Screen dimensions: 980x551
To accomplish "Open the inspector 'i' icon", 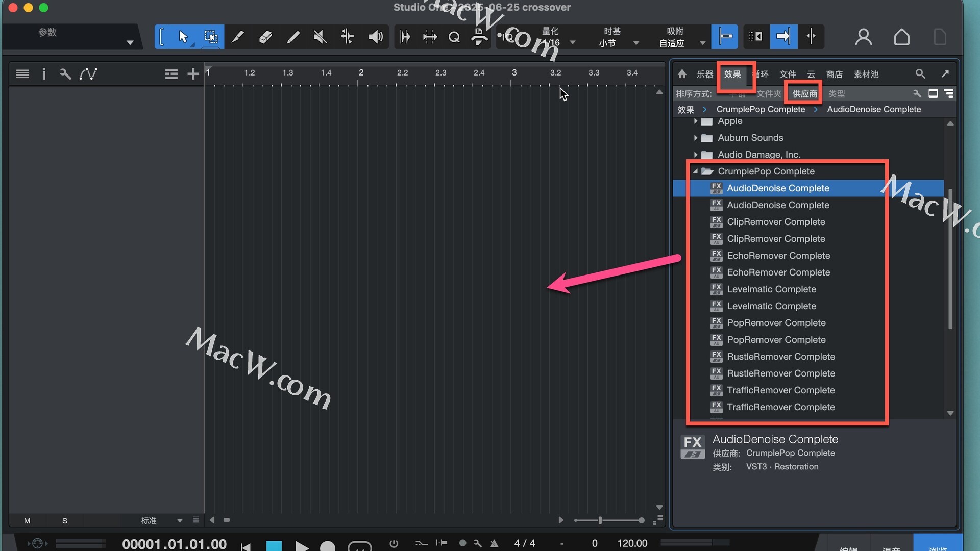I will [x=44, y=74].
